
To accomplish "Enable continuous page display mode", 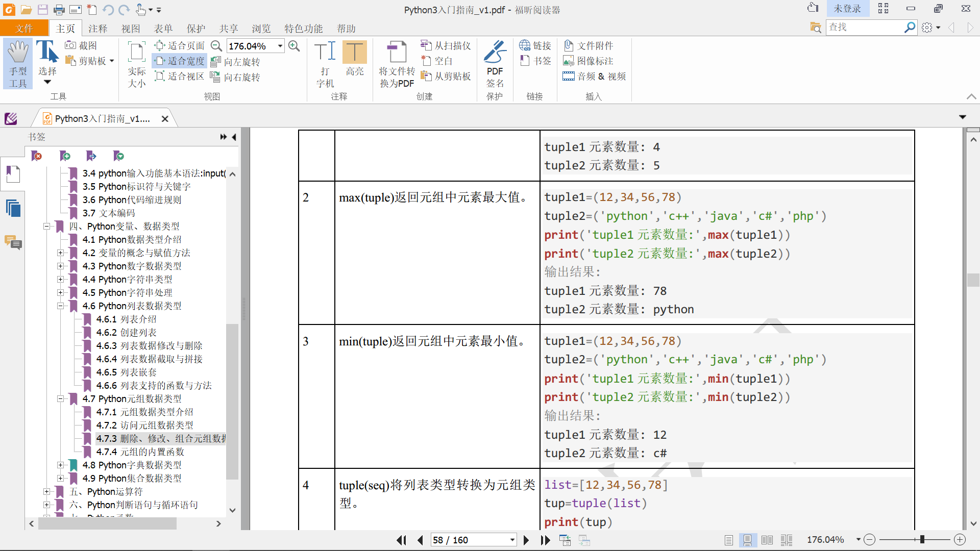I will pyautogui.click(x=747, y=540).
